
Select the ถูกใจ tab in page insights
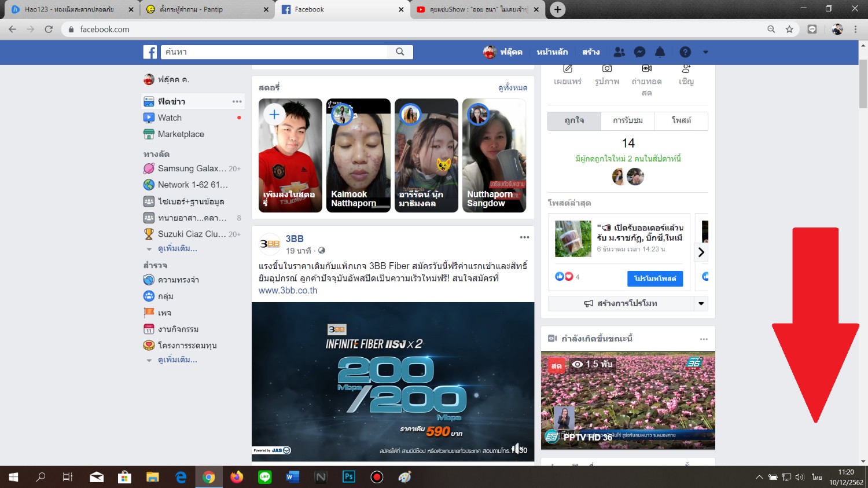click(x=575, y=120)
